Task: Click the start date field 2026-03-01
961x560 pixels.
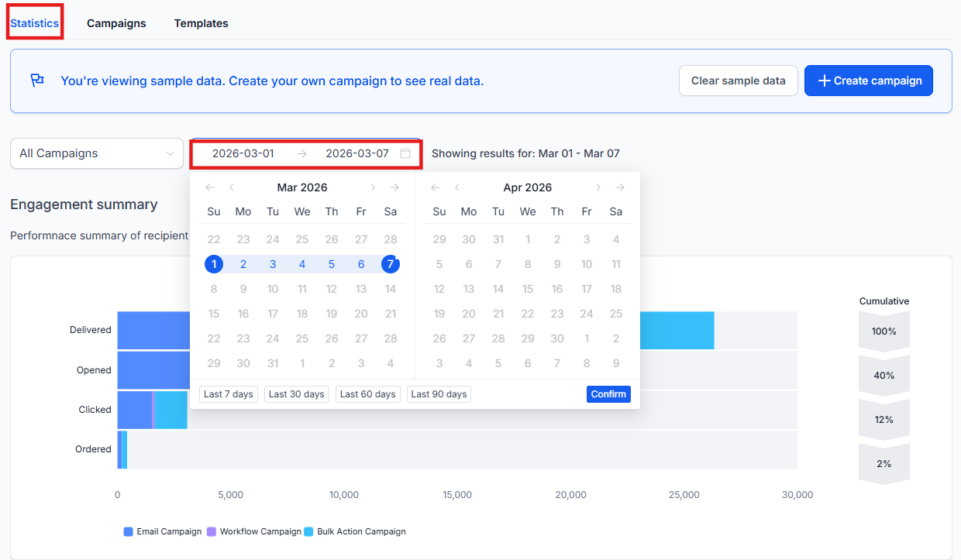Action: click(243, 153)
